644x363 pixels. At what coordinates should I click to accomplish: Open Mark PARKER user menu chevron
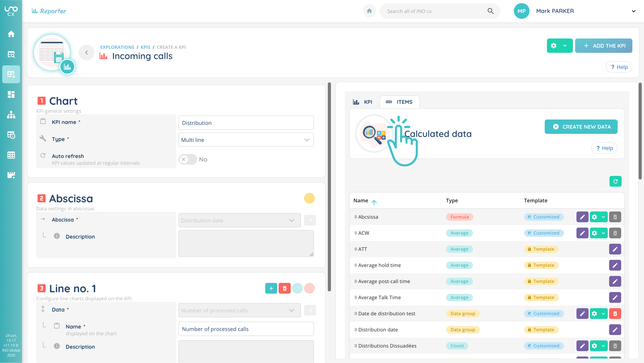click(x=633, y=11)
